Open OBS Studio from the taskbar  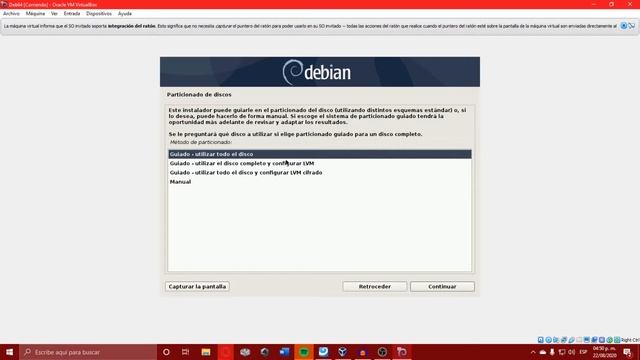pos(382,352)
